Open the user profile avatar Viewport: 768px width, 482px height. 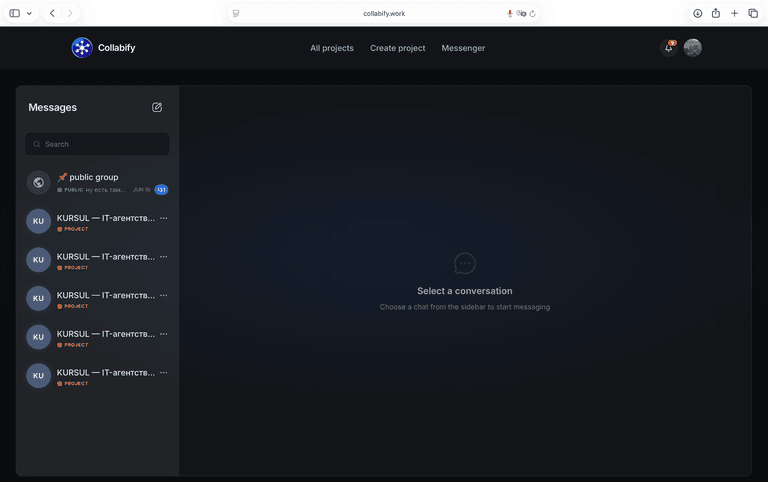[693, 48]
